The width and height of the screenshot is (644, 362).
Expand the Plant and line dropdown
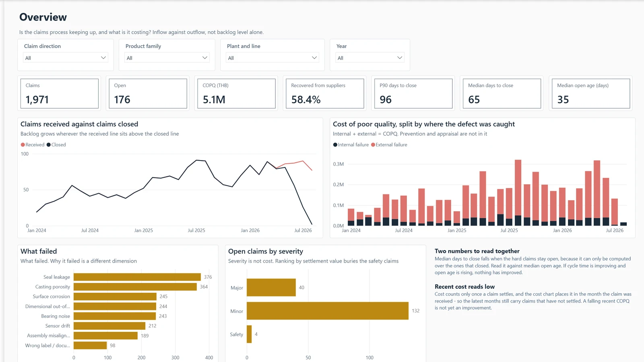click(x=272, y=58)
